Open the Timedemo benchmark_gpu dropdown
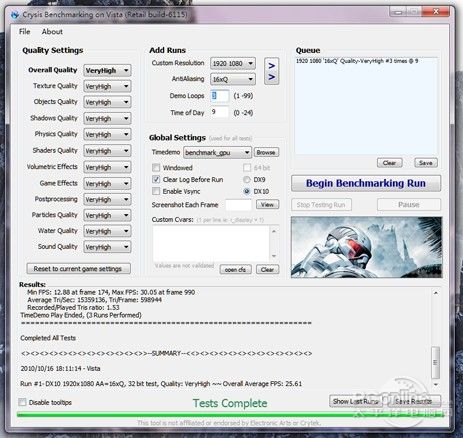The height and width of the screenshot is (438, 463). pyautogui.click(x=217, y=153)
